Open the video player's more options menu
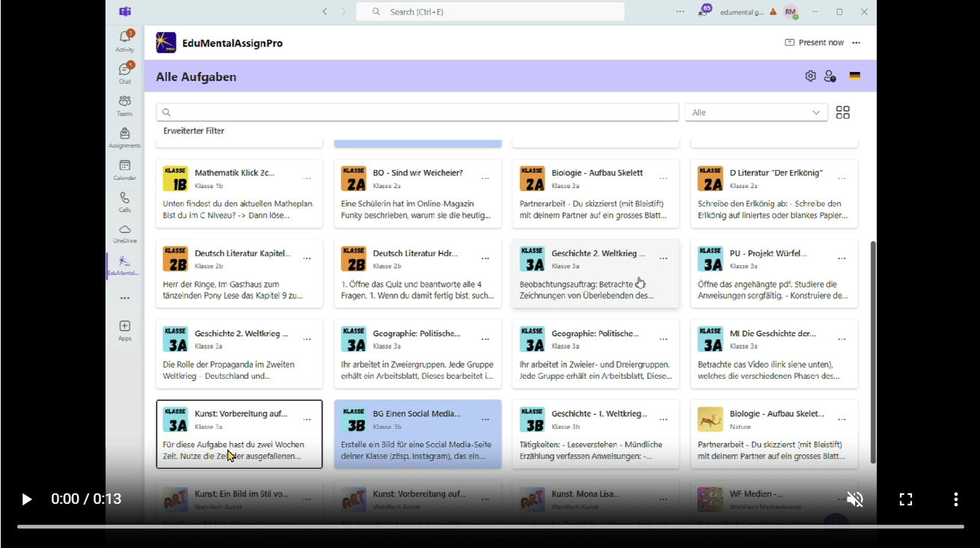The width and height of the screenshot is (980, 548). [955, 499]
